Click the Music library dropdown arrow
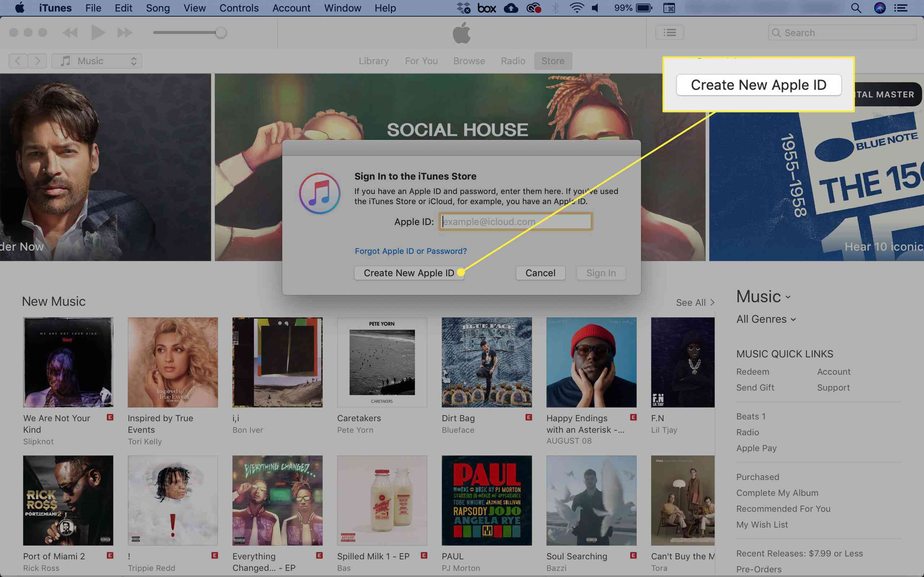This screenshot has width=924, height=577. 134,61
